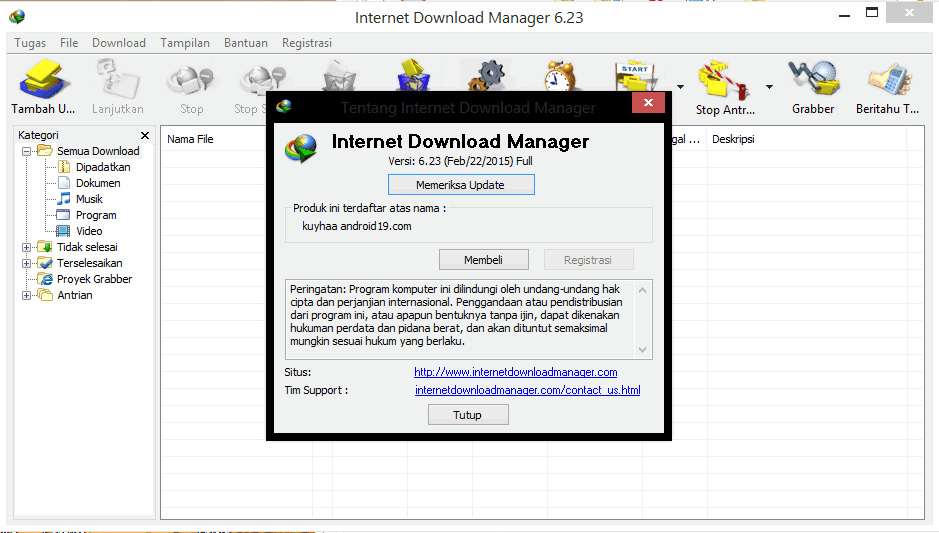
Task: Click the gear options toolbar icon
Action: coord(487,75)
